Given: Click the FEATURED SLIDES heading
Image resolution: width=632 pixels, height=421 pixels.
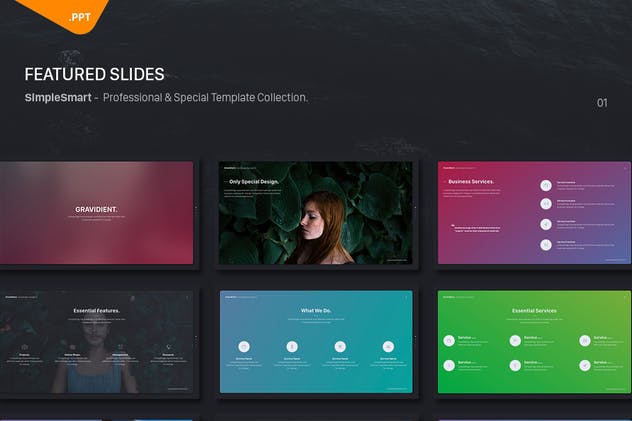Looking at the screenshot, I should (x=94, y=75).
